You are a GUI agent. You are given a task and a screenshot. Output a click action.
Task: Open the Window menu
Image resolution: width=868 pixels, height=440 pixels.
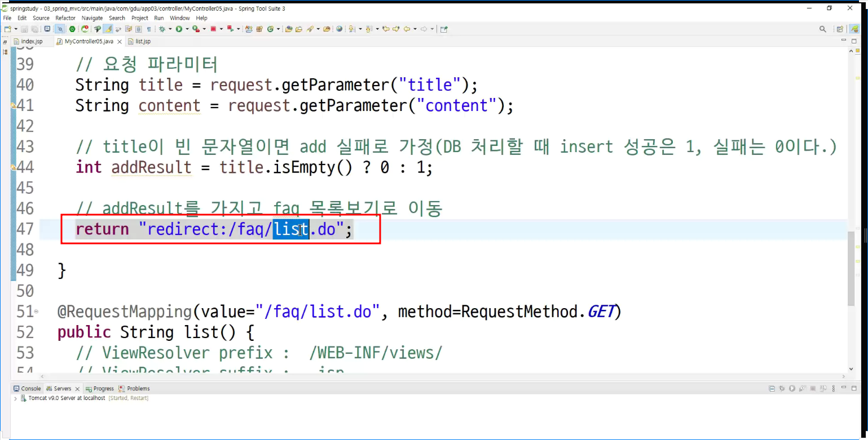click(x=180, y=18)
